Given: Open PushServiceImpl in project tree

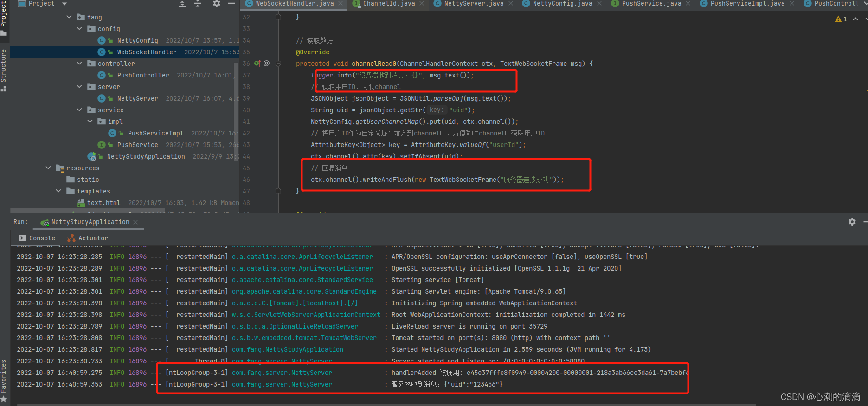Looking at the screenshot, I should click(155, 133).
